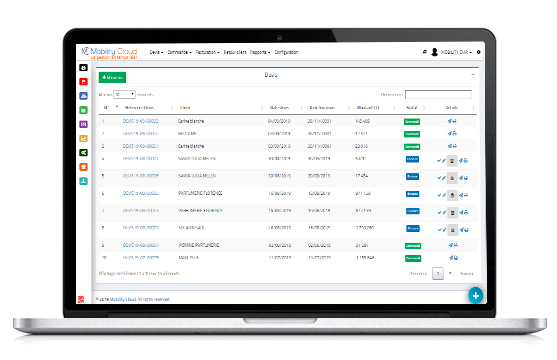Click the trash icon in row 8
This screenshot has width=557, height=360.
click(452, 230)
